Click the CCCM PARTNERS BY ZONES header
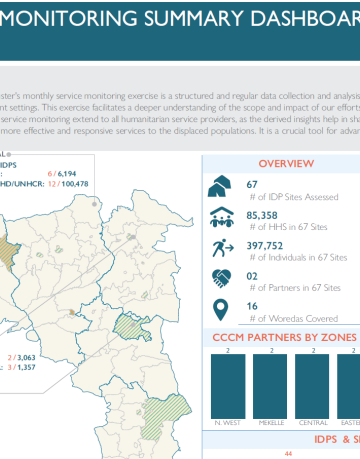 click(x=284, y=337)
